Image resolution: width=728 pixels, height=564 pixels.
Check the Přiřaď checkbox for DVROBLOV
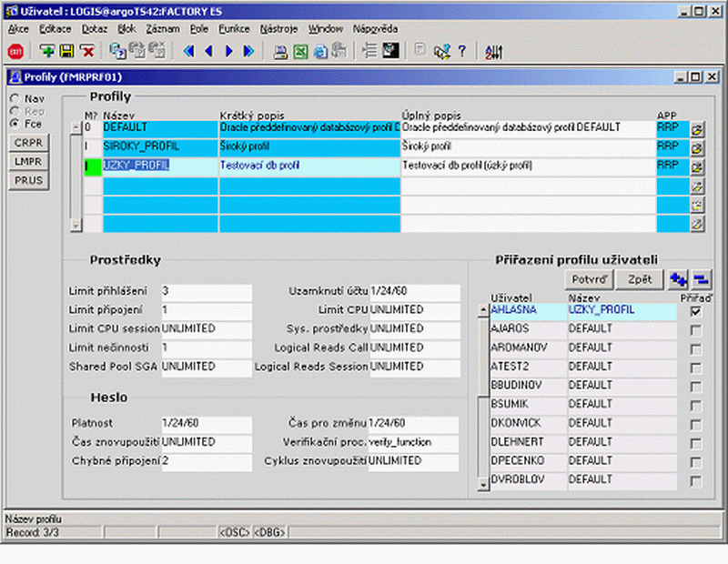click(x=695, y=481)
